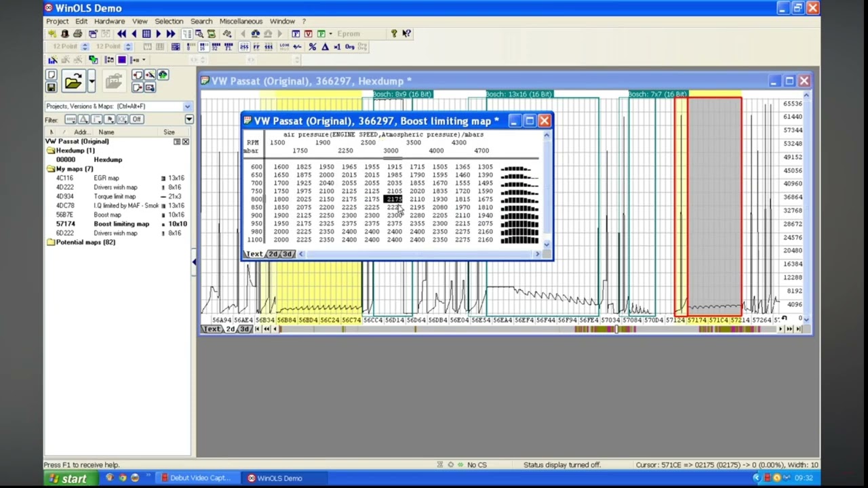Image resolution: width=868 pixels, height=488 pixels.
Task: Click the Debut Video Capture taskbar button
Action: click(197, 479)
